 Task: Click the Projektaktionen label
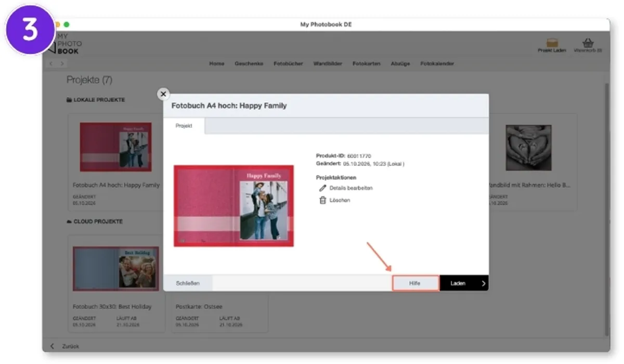point(336,178)
